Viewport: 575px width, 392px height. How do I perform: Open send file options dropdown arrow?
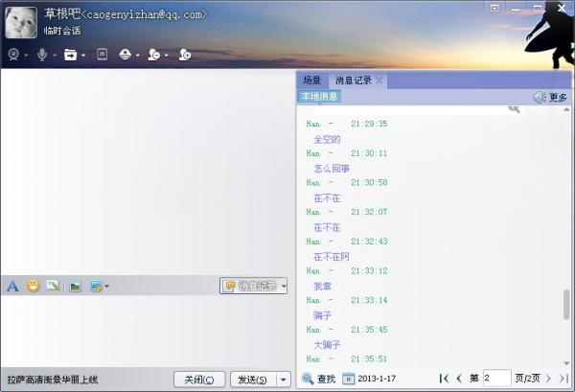coord(83,56)
